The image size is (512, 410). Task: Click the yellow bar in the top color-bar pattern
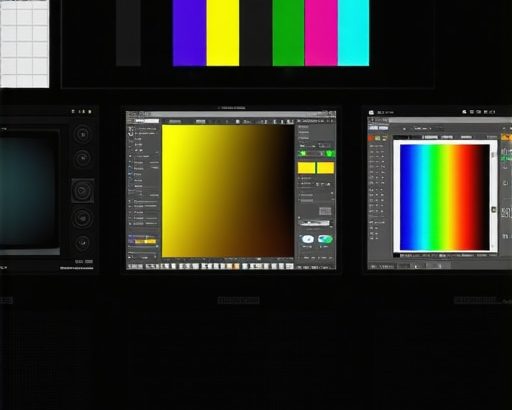click(x=223, y=33)
